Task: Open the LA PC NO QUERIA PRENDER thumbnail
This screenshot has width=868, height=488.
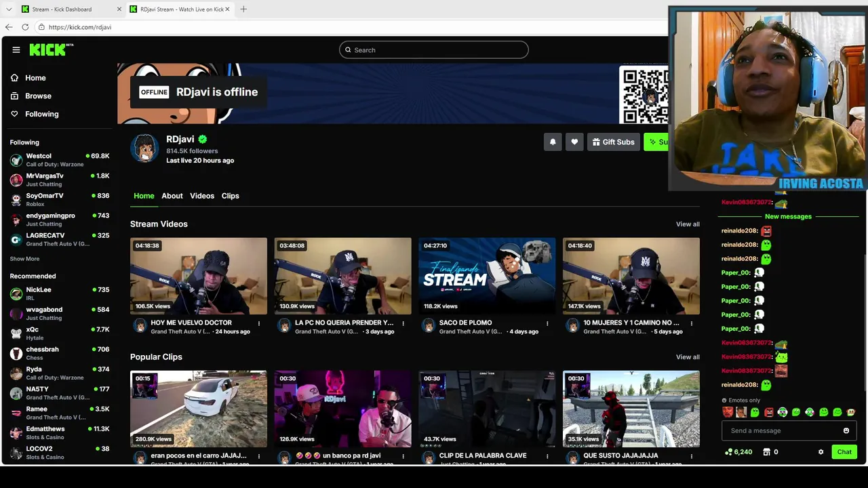Action: pyautogui.click(x=342, y=276)
